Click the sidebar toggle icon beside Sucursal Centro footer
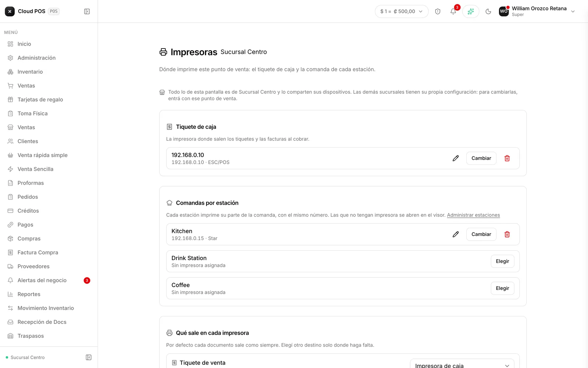588x368 pixels. tap(89, 357)
